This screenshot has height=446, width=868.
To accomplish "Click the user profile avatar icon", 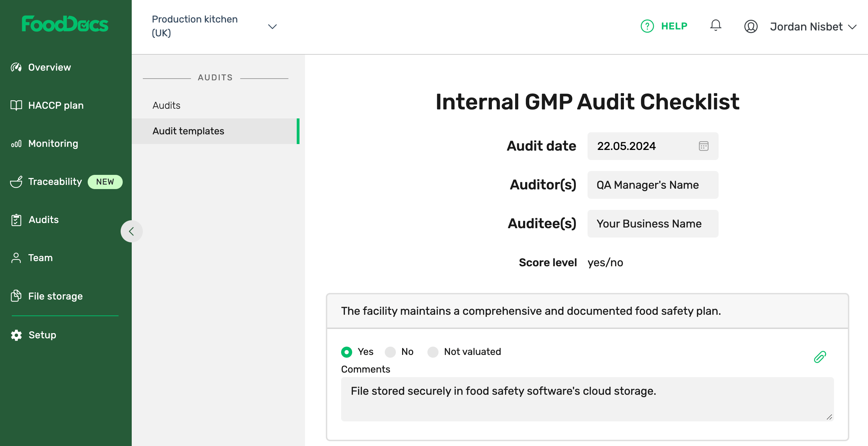I will coord(751,27).
